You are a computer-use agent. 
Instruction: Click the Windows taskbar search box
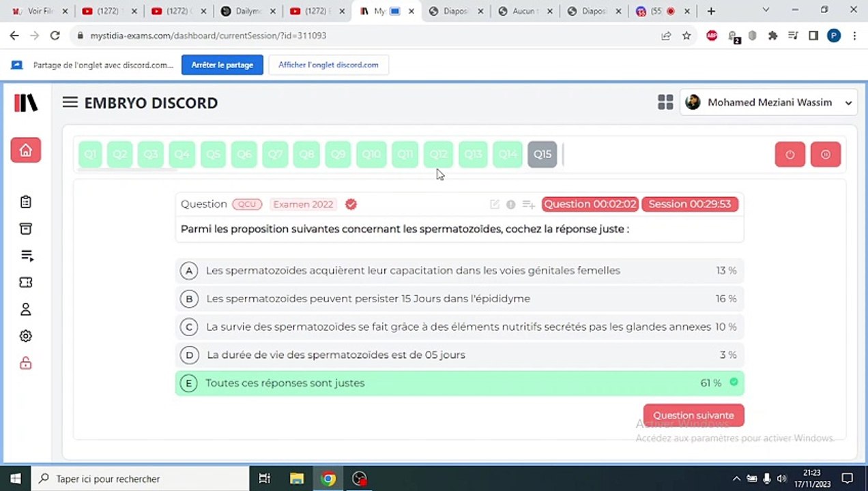point(140,479)
